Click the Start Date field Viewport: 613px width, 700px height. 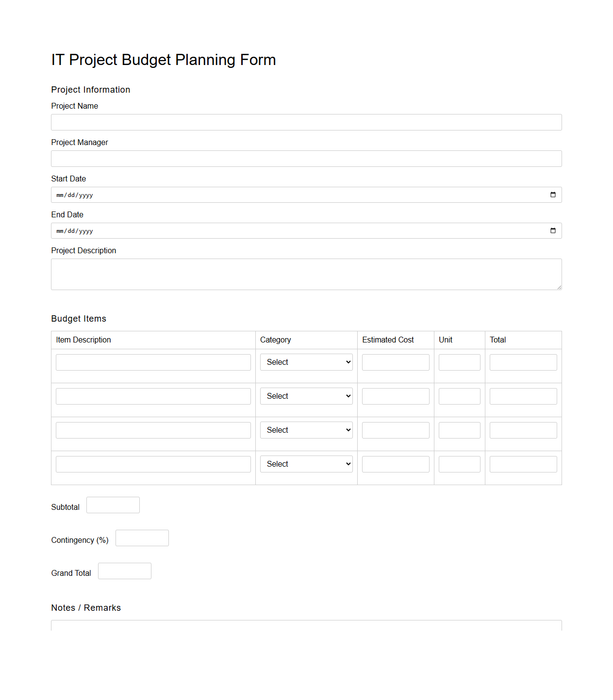[291, 195]
